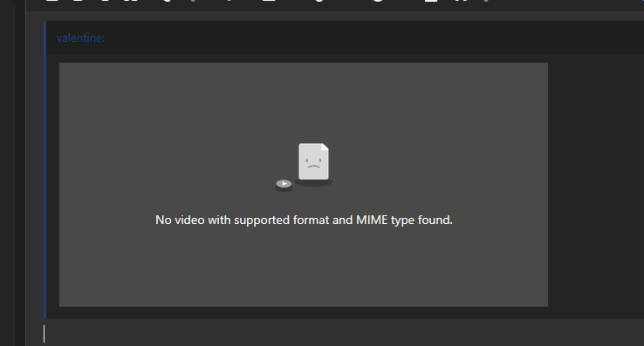Click the 'valentine:' quote author link
The image size is (644, 346).
point(80,37)
